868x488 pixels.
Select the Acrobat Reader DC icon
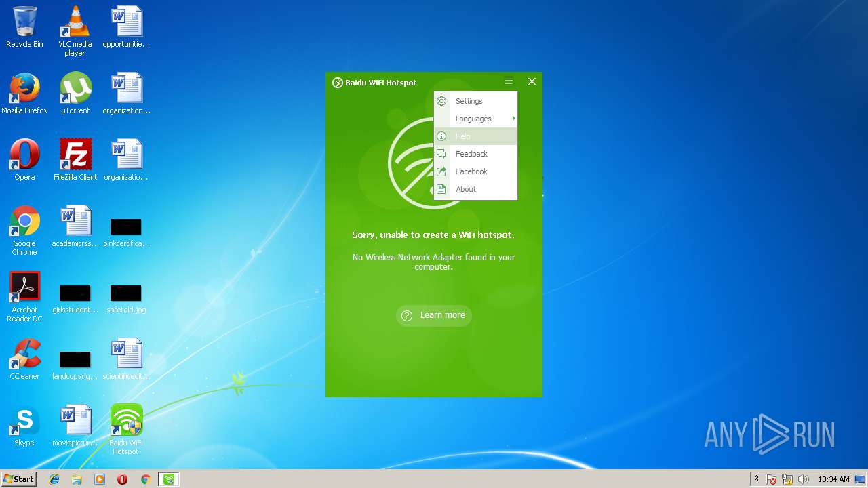[x=24, y=298]
